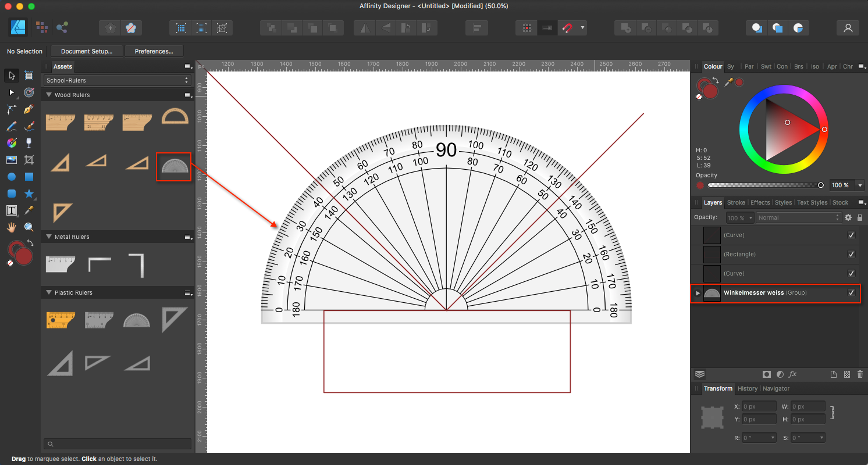The image size is (868, 465).
Task: Select the Rounded Rectangle tool
Action: pyautogui.click(x=12, y=194)
